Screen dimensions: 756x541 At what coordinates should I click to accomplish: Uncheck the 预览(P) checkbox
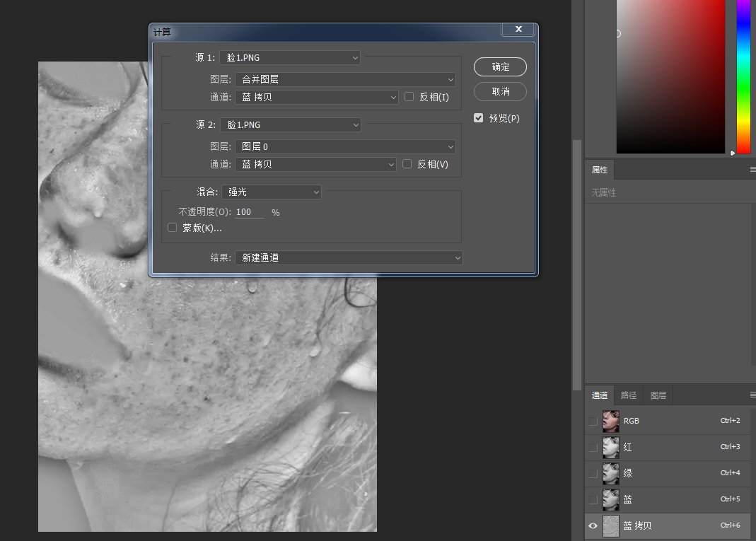[x=478, y=117]
